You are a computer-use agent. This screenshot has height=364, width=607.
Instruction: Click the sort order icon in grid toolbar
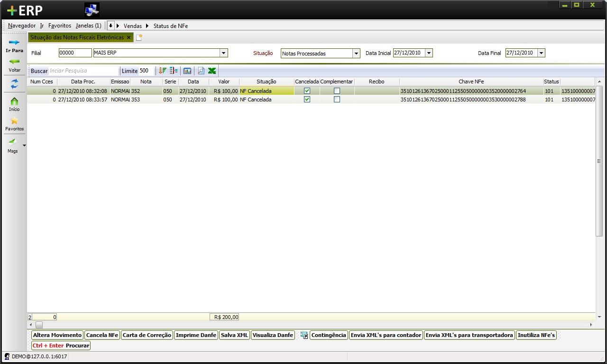(x=162, y=71)
